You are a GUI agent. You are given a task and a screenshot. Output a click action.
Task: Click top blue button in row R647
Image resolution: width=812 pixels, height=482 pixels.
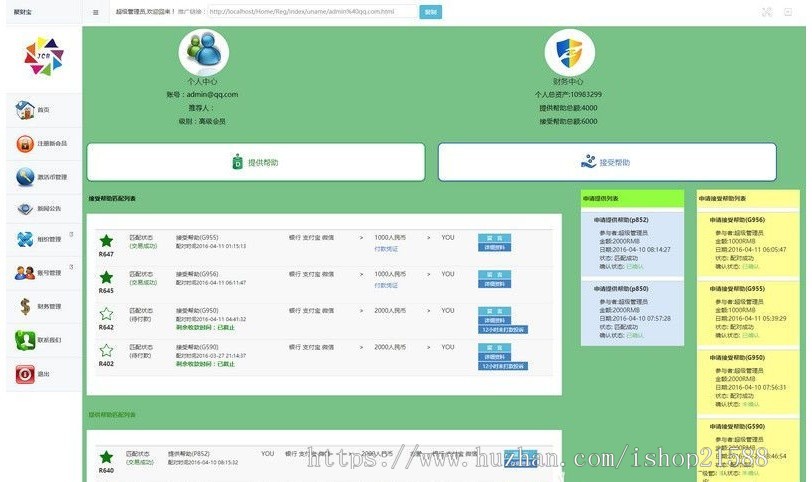(494, 238)
